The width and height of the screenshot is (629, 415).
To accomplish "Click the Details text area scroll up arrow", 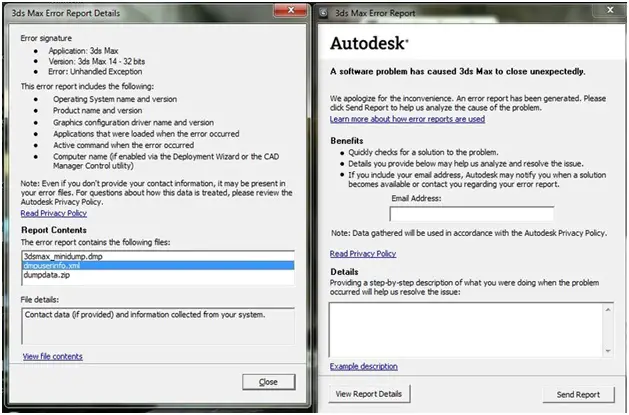I will [x=608, y=309].
